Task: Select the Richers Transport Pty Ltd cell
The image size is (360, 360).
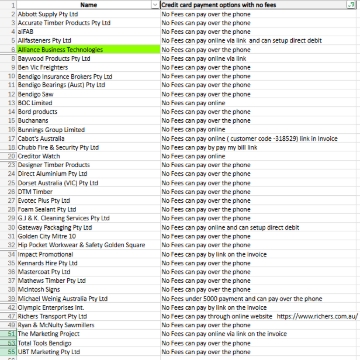Action: click(88, 316)
